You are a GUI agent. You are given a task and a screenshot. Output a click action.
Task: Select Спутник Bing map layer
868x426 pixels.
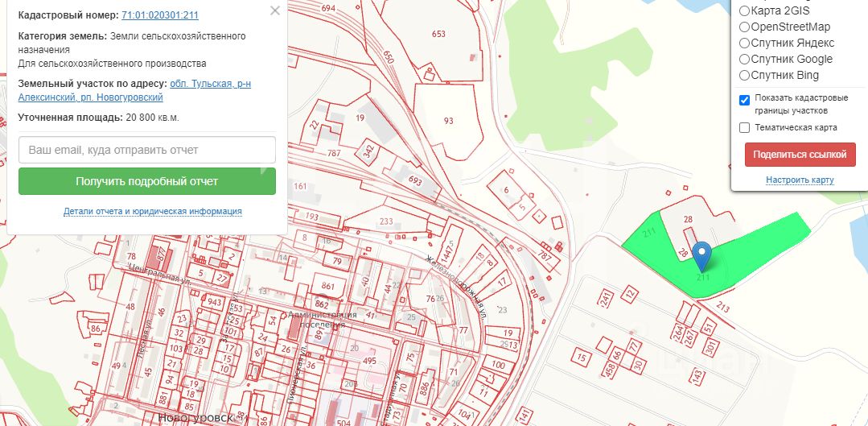[x=745, y=75]
